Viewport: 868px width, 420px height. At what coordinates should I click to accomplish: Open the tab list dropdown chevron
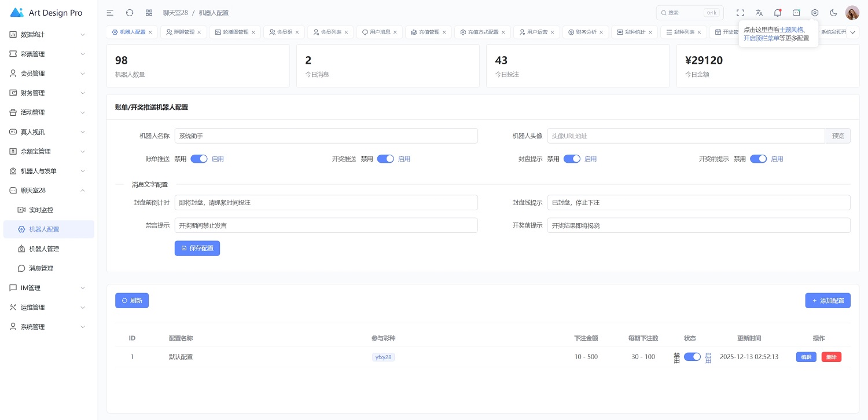(852, 32)
